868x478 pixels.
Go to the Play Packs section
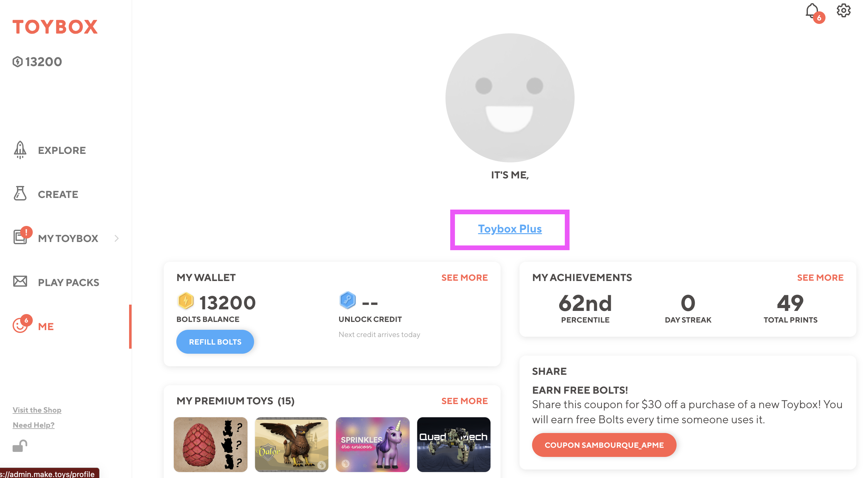[68, 282]
